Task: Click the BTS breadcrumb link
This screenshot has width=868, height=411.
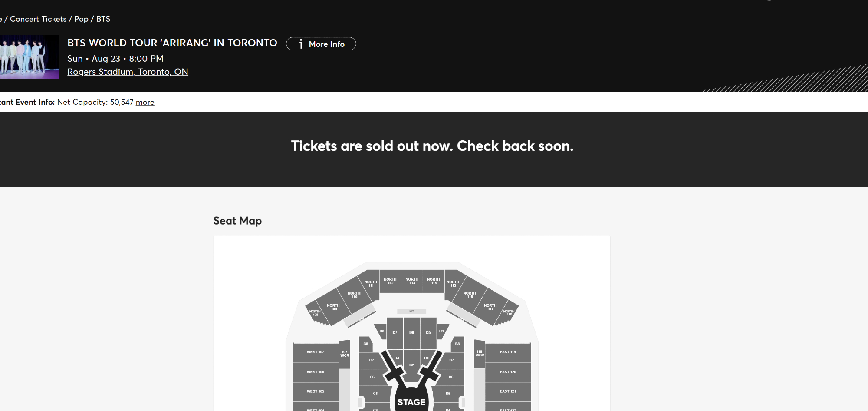Action: click(103, 19)
